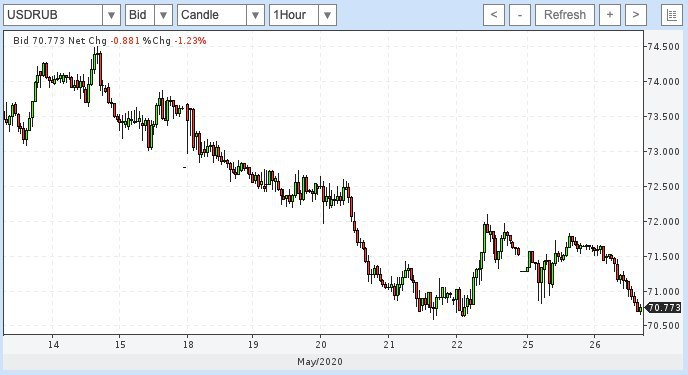Click the date label 22 on time axis
688x375 pixels.
coord(457,345)
